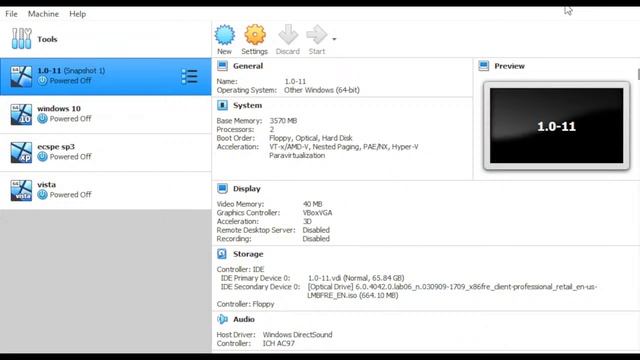
Task: Click the Preview heading
Action: click(x=509, y=66)
